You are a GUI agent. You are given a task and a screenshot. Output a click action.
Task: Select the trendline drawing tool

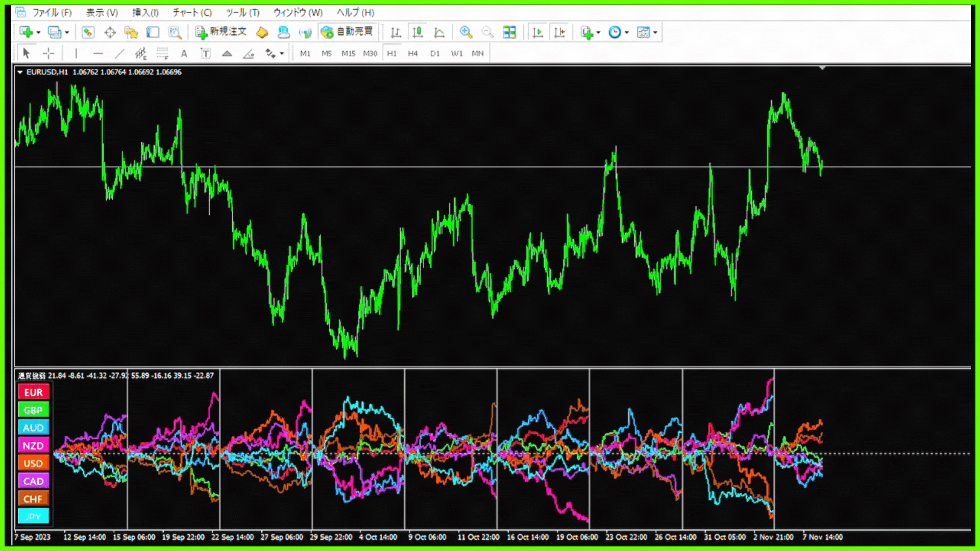tap(119, 53)
